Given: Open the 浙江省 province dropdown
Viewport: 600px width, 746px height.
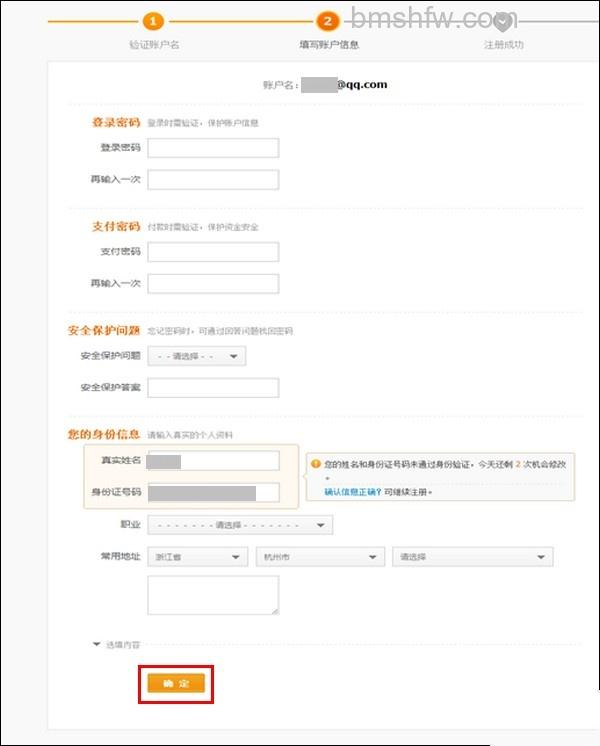Looking at the screenshot, I should click(197, 557).
